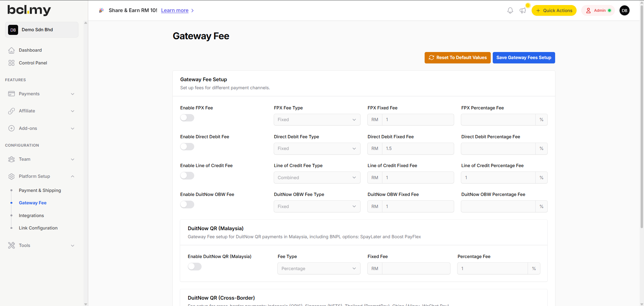Image resolution: width=644 pixels, height=306 pixels.
Task: Click the Admin status button
Action: (x=598, y=11)
